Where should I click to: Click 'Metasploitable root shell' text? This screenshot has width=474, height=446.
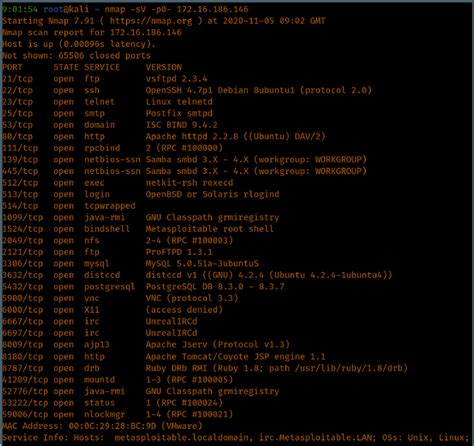coord(210,229)
